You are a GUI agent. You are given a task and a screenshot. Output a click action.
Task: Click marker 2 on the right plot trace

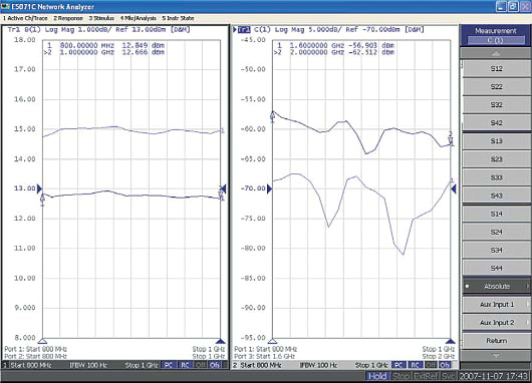pos(451,139)
